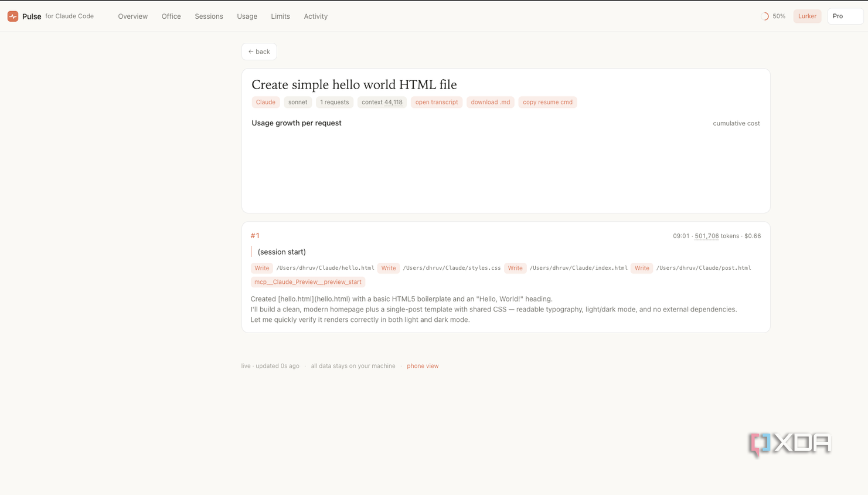Switch to the Office tab

pos(171,16)
